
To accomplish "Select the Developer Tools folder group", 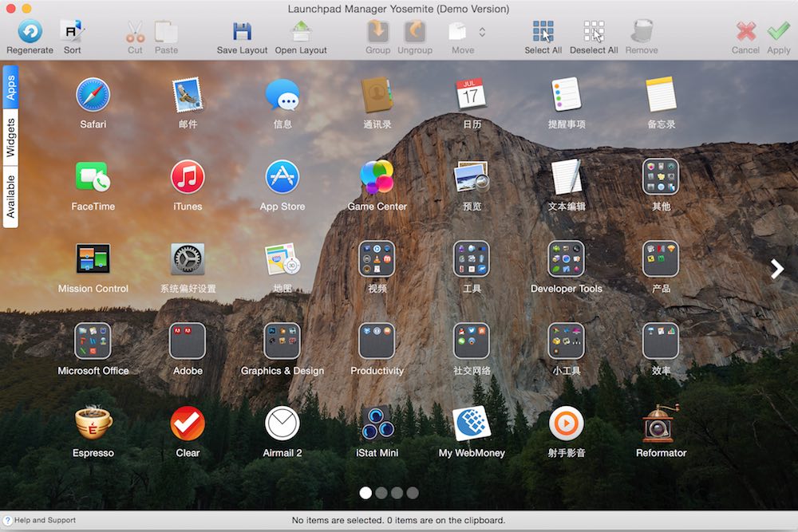I will pyautogui.click(x=567, y=259).
